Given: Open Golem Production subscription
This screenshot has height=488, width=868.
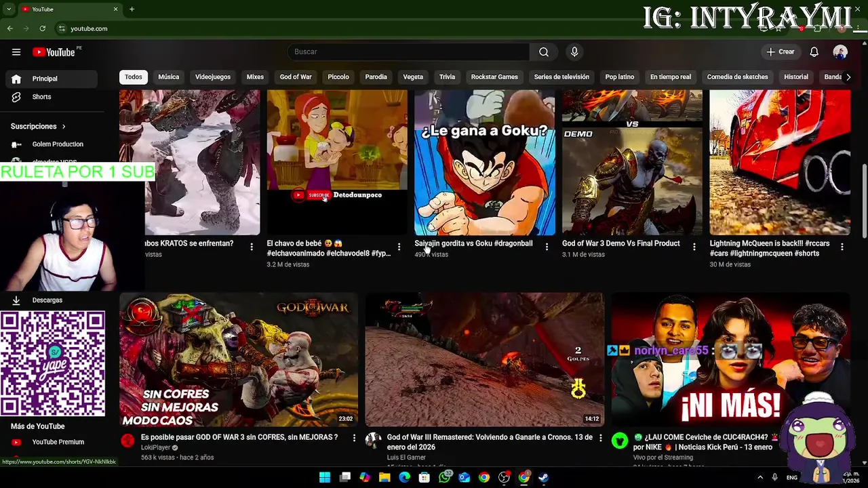Looking at the screenshot, I should [x=52, y=144].
